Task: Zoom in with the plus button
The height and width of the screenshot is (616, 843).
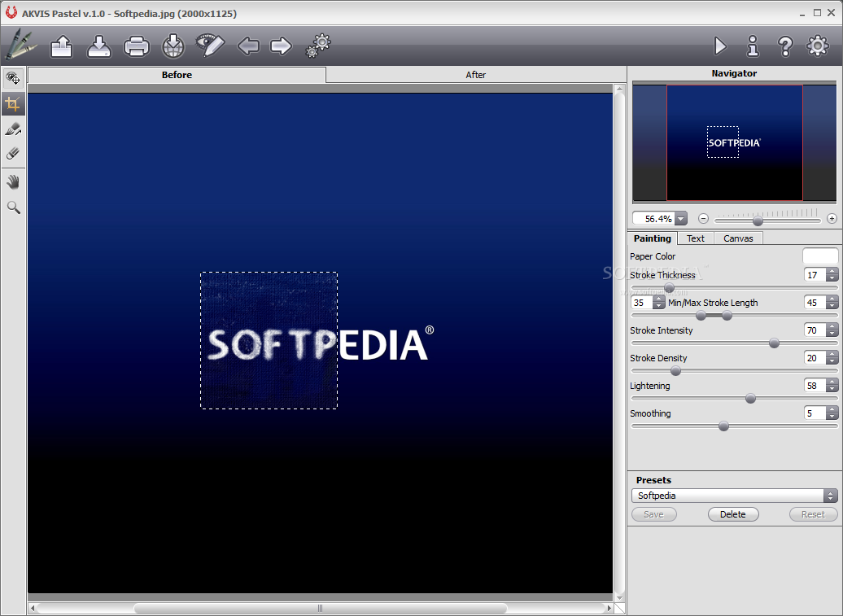Action: (x=832, y=218)
